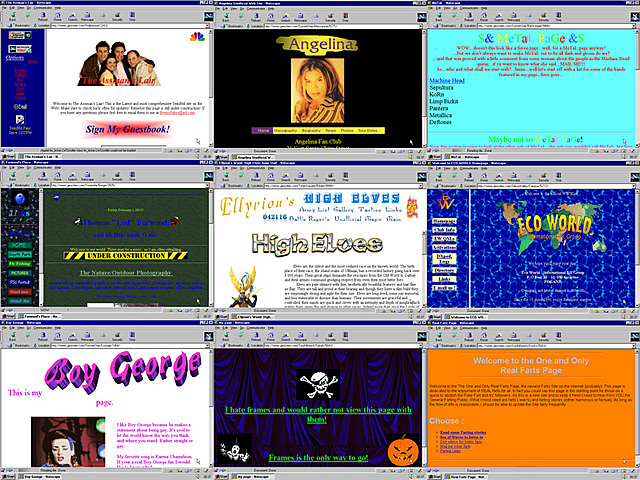This screenshot has width=640, height=480.
Task: Click Back icon in Ellyrion's High Elves window
Action: pyautogui.click(x=226, y=176)
